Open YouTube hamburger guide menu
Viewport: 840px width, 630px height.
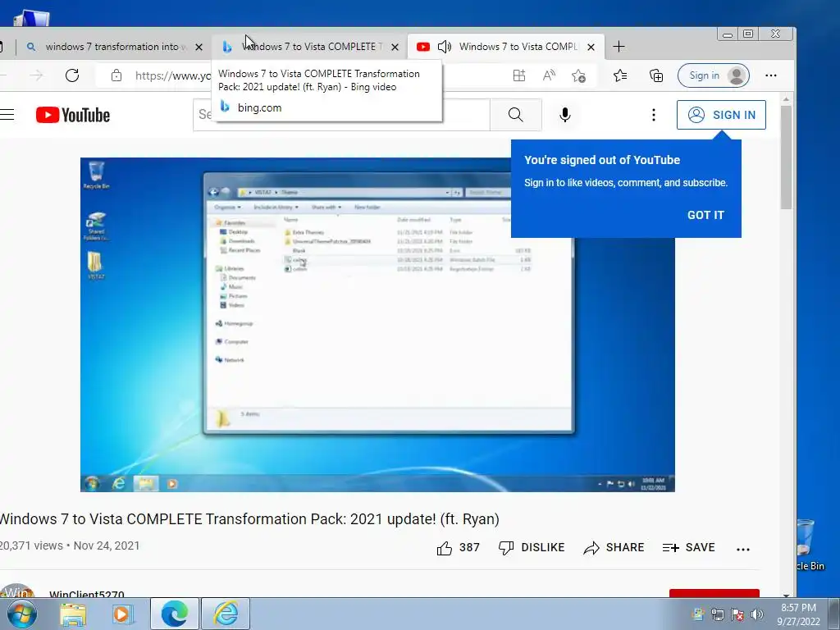[x=7, y=115]
